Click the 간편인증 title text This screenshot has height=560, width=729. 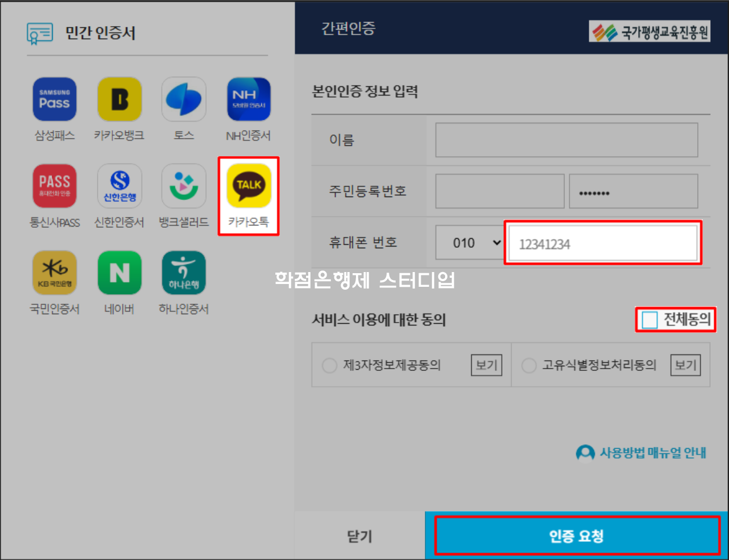coord(349,28)
